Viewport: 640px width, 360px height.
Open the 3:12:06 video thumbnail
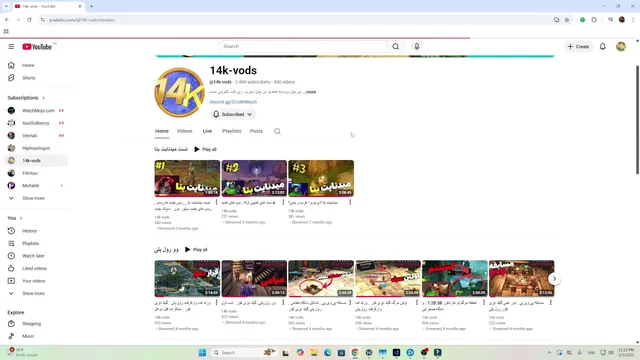522,278
